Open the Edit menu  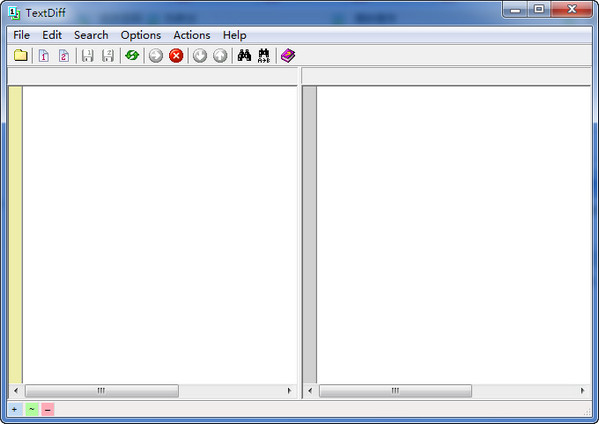click(x=52, y=35)
